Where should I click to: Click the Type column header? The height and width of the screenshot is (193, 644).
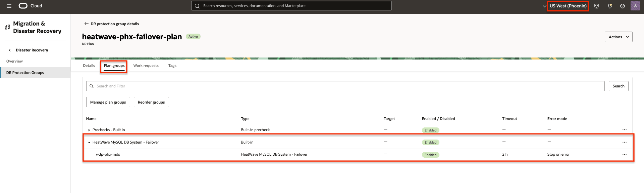pyautogui.click(x=245, y=119)
